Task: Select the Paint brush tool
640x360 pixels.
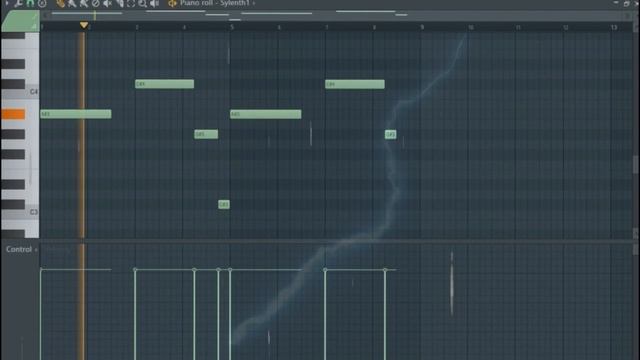Action: [72, 4]
